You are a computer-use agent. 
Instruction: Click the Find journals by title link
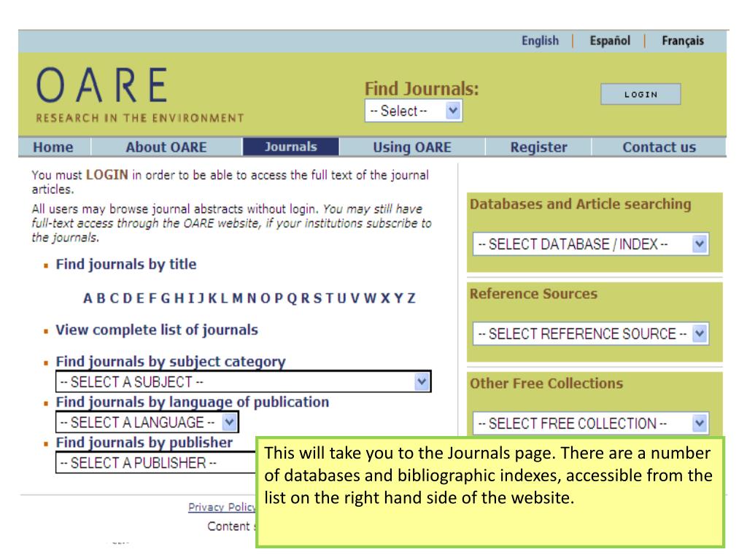(126, 264)
